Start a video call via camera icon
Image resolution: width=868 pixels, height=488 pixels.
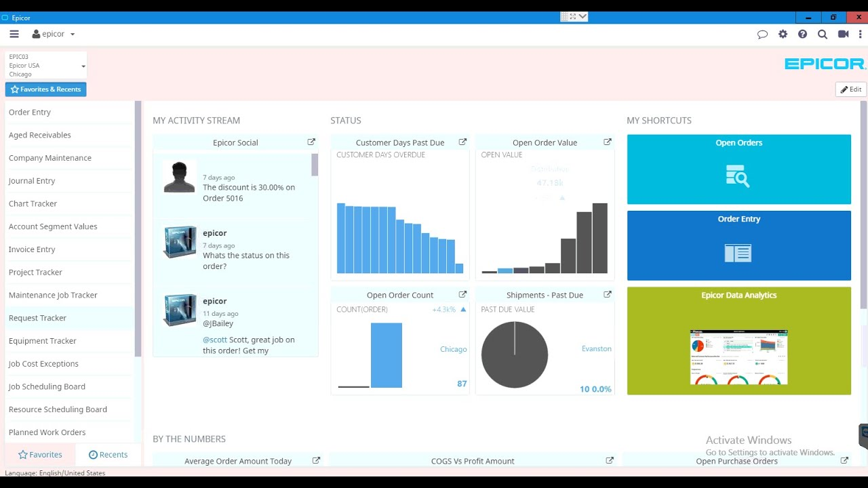(x=843, y=34)
